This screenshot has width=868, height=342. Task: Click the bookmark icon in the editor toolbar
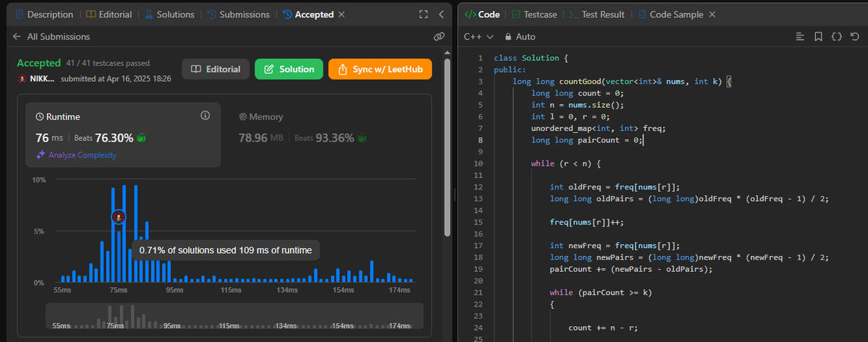coord(818,36)
